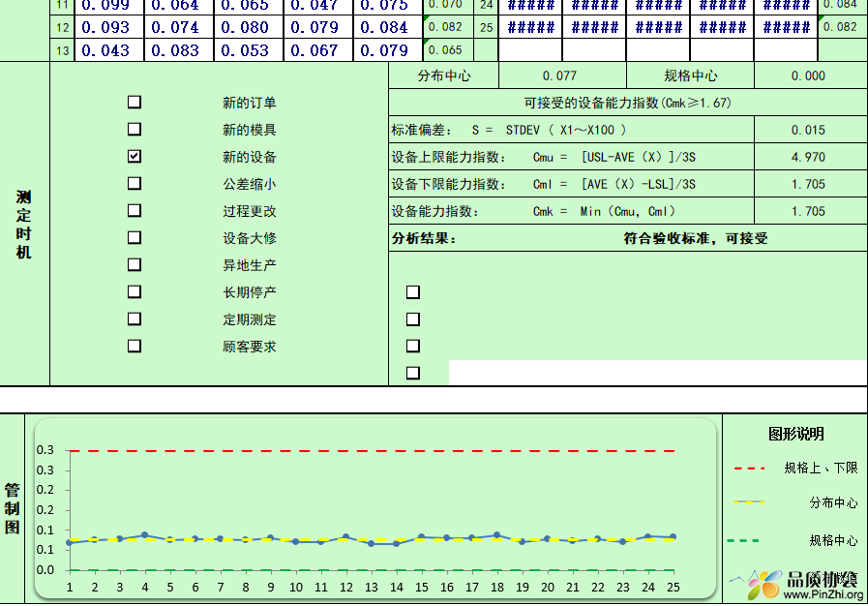Click the 图形说明 legend title
The height and width of the screenshot is (606, 868).
click(x=795, y=434)
